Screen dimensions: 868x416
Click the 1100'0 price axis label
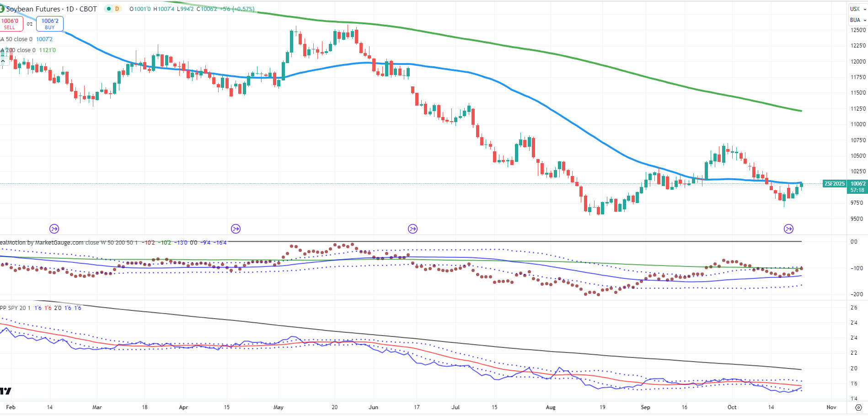858,124
